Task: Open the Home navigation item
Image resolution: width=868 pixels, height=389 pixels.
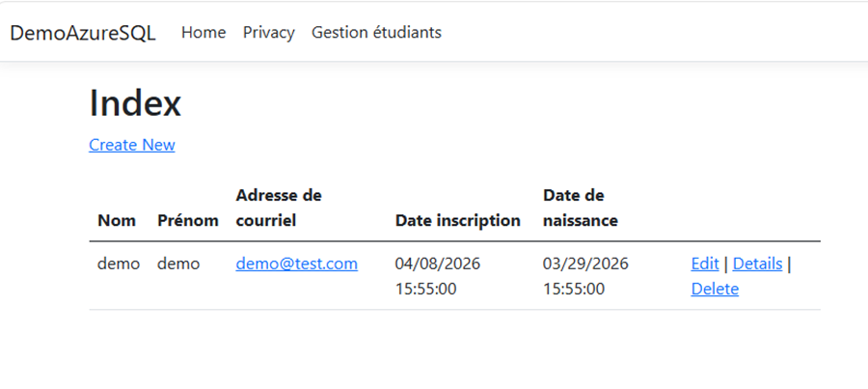Action: pos(203,33)
